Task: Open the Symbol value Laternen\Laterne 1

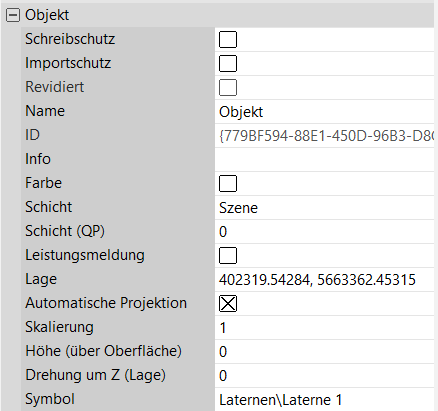Action: point(324,400)
